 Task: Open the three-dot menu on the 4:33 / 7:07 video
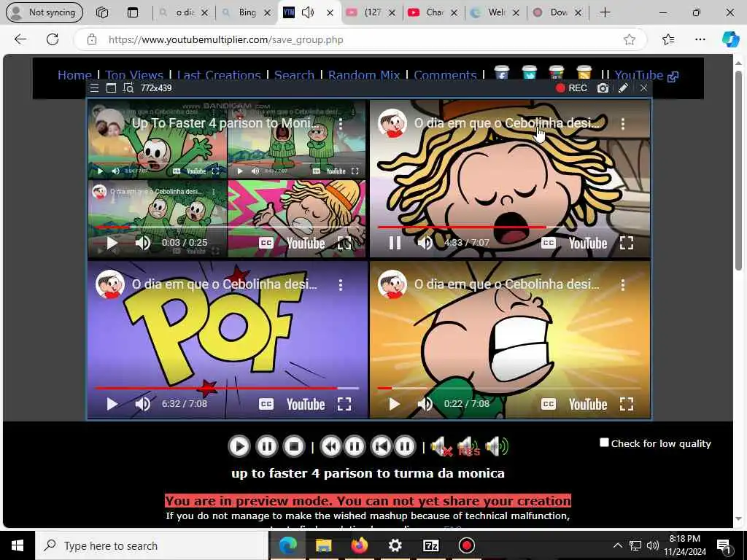pos(623,124)
